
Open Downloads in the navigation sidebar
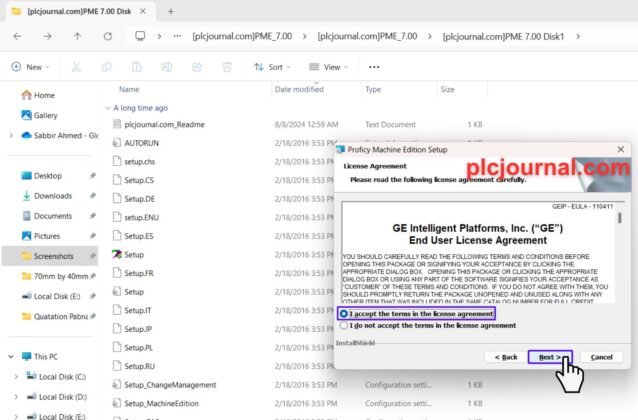click(52, 196)
